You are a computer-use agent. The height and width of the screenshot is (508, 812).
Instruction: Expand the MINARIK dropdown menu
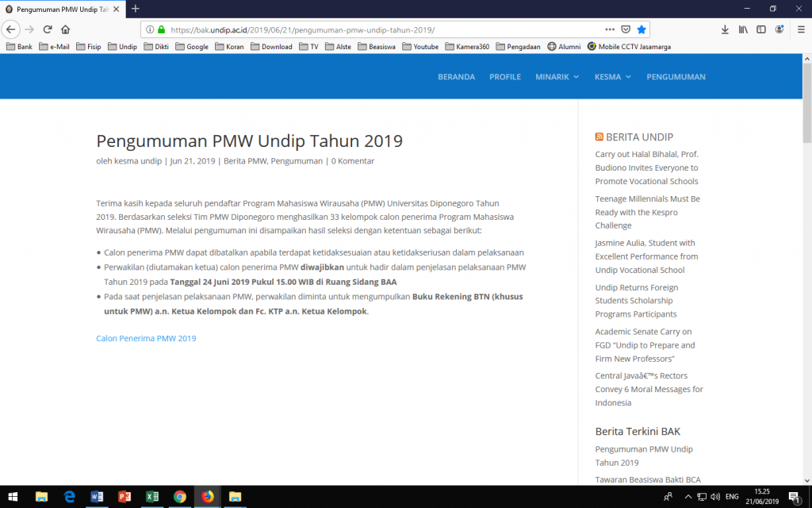557,77
